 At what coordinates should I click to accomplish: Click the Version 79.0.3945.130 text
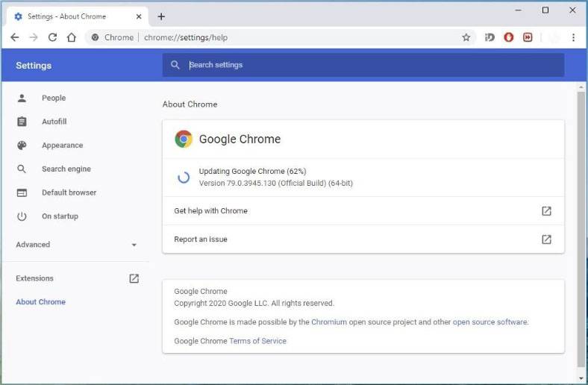(x=275, y=184)
